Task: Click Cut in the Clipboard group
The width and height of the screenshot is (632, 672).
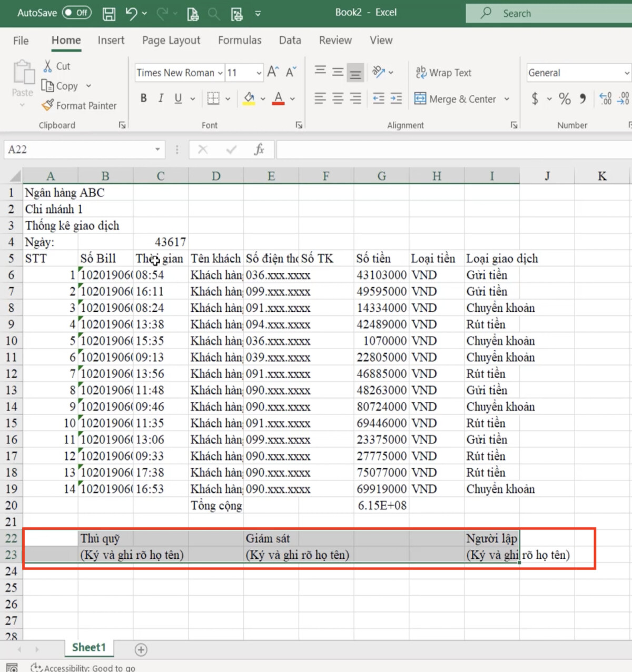Action: (57, 66)
